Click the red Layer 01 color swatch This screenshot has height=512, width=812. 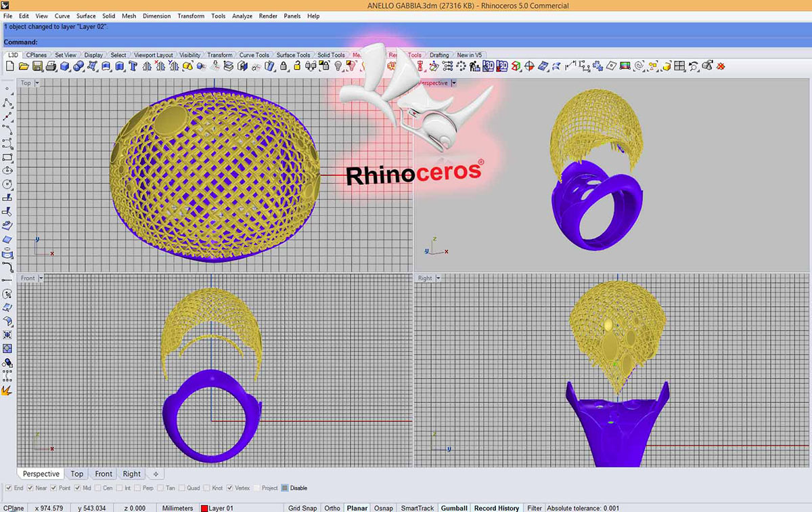[x=204, y=508]
